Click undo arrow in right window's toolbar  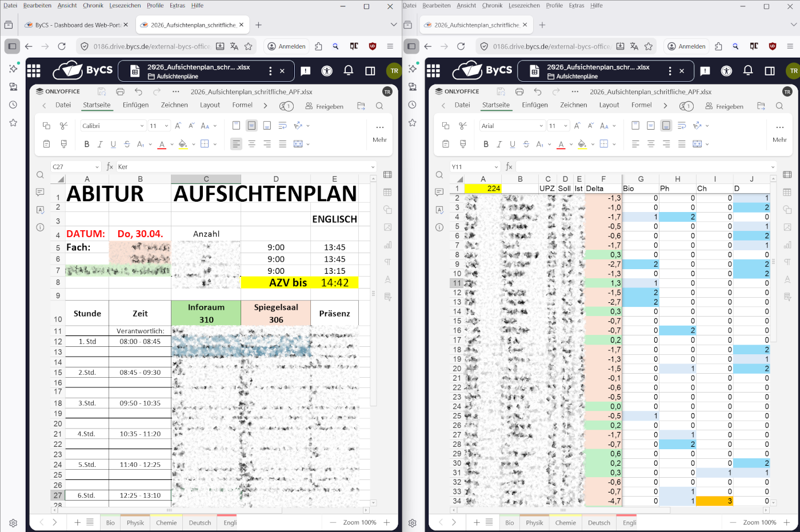[x=537, y=91]
